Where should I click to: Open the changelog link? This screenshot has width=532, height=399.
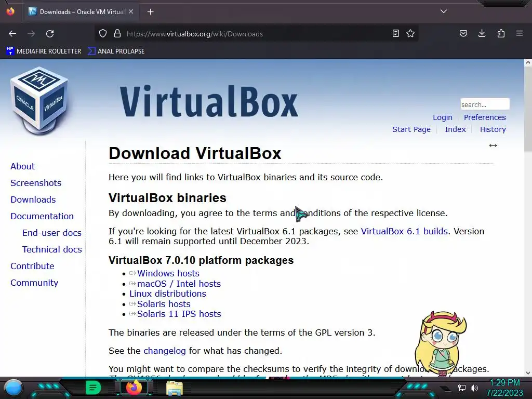click(x=165, y=351)
